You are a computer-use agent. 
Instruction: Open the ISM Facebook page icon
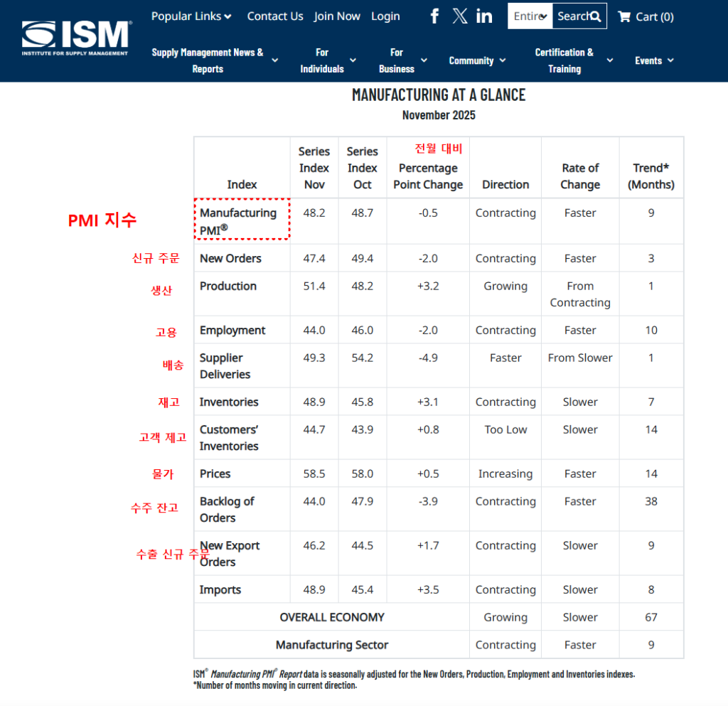point(435,16)
